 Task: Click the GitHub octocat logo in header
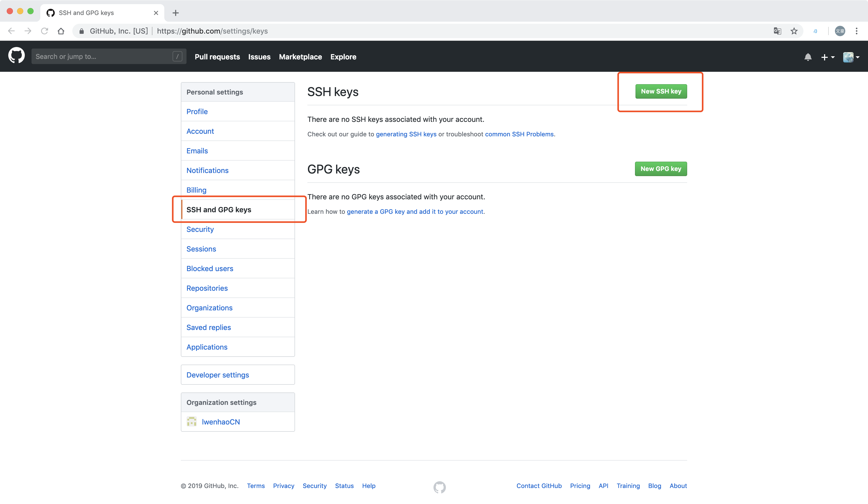pos(16,56)
